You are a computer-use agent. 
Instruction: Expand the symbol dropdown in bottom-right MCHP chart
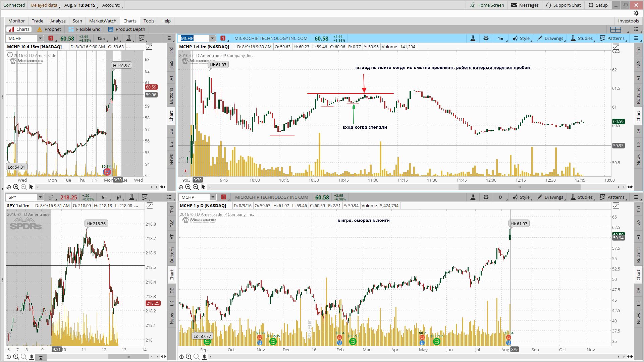click(213, 197)
